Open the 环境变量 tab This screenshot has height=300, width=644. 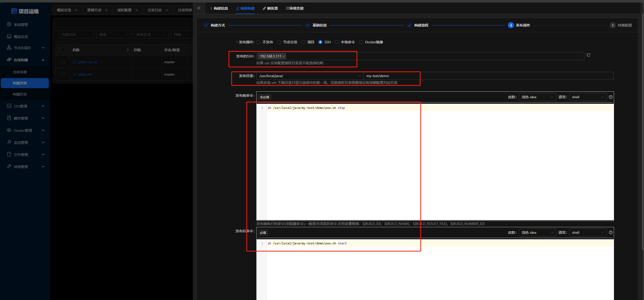(x=295, y=8)
